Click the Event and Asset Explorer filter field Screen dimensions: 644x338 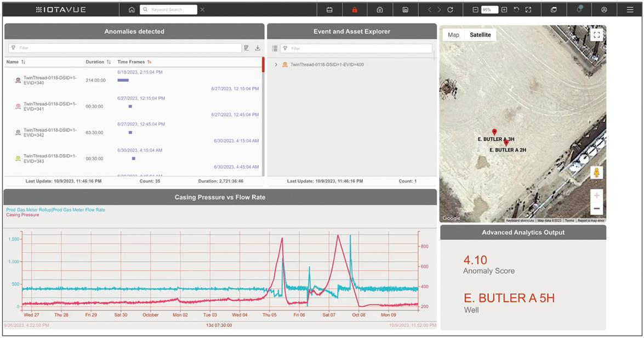click(x=356, y=48)
